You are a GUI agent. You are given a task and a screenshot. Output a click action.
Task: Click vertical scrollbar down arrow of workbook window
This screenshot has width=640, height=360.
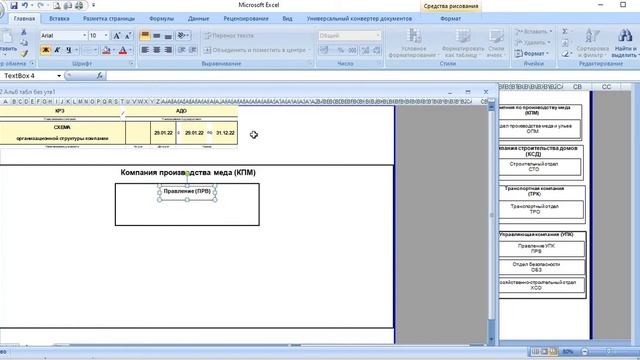click(491, 339)
